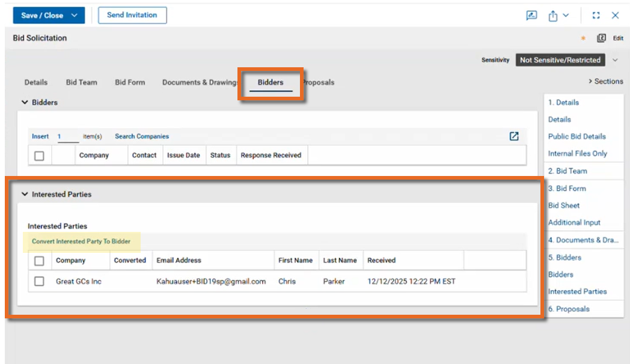Viewport: 630px width, 364px height.
Task: Click the comment/markup icon in top toolbar
Action: coord(531,16)
